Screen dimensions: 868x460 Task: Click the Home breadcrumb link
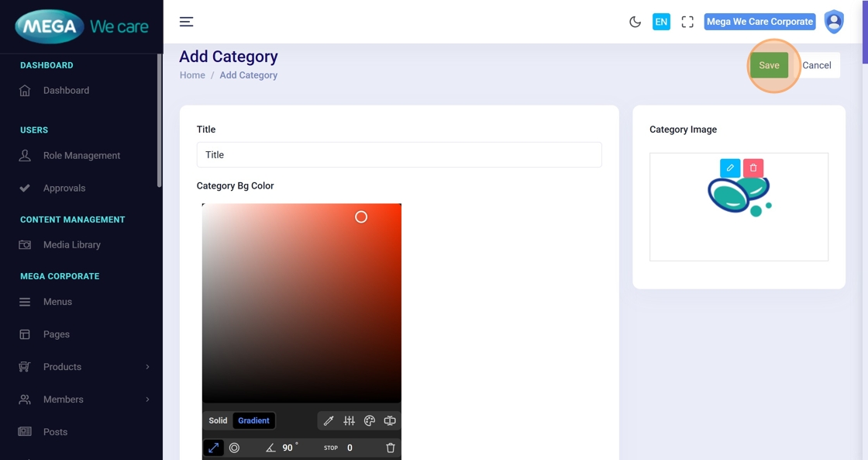192,75
